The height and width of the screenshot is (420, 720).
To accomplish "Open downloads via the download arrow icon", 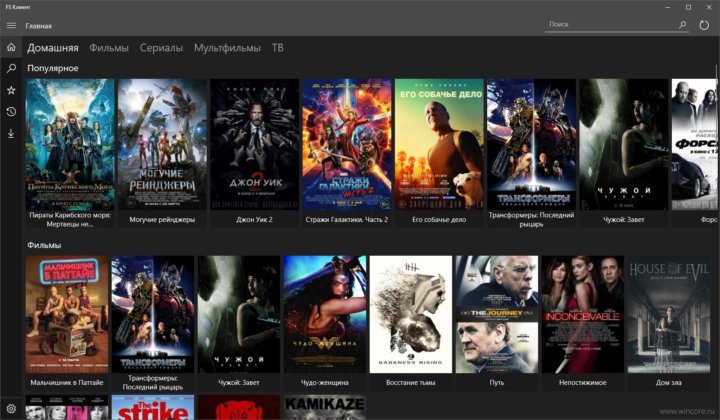I will point(11,133).
